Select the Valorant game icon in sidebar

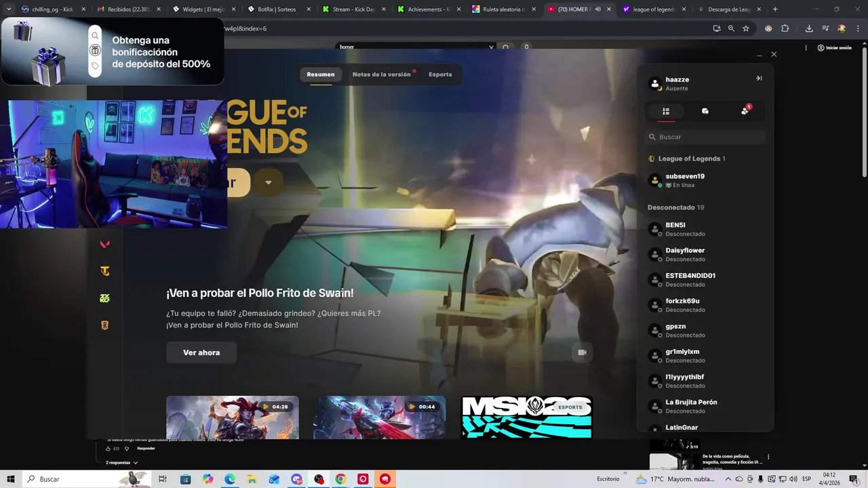104,244
